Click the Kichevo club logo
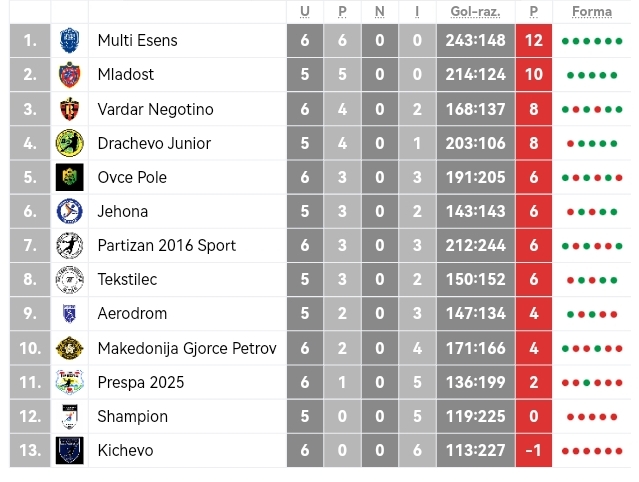This screenshot has height=482, width=639. click(x=69, y=450)
